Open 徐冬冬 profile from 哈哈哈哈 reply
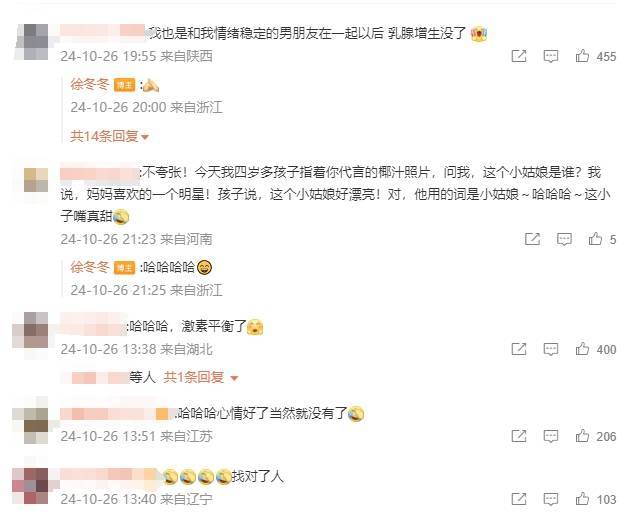This screenshot has width=630, height=515. pyautogui.click(x=90, y=267)
